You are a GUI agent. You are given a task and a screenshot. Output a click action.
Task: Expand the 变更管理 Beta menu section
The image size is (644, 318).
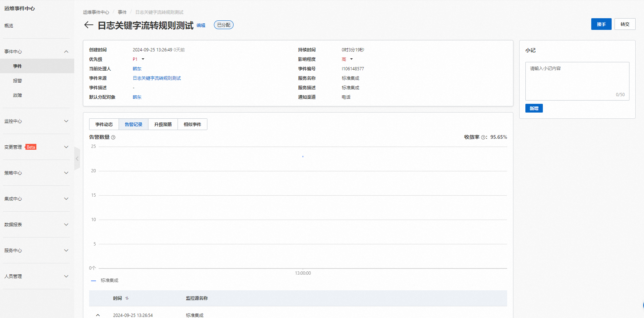click(x=66, y=147)
